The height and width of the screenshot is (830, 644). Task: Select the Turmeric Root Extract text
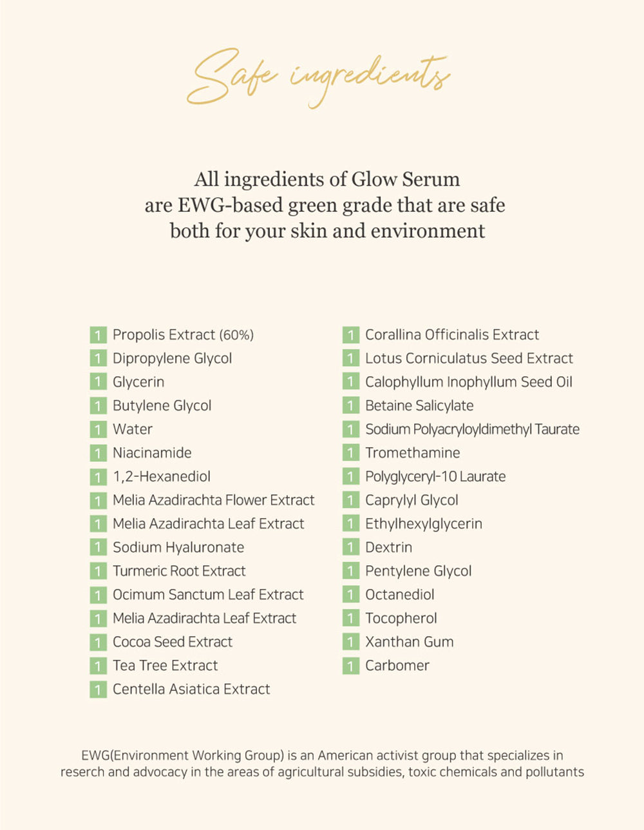tap(179, 572)
